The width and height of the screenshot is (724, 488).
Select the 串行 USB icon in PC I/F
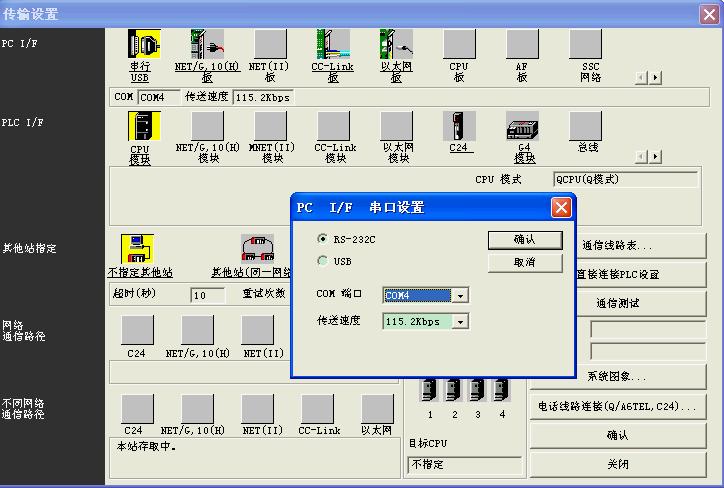point(140,46)
